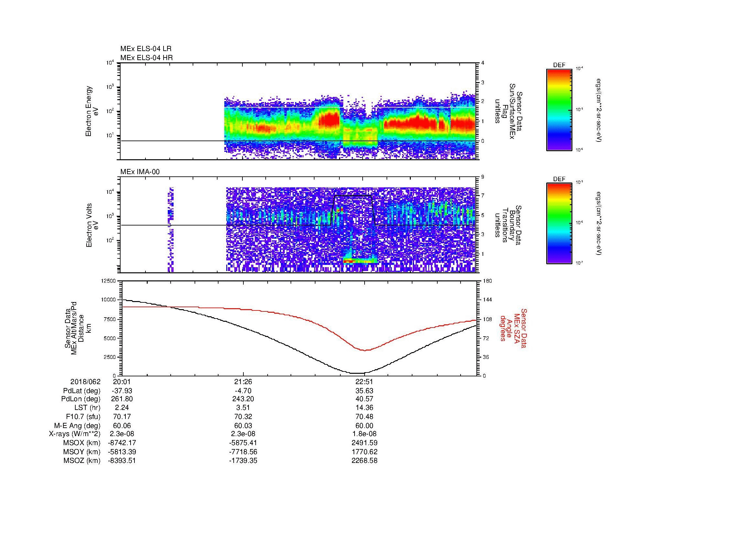The image size is (756, 534).
Task: Click the black altitude curve minimum
Action: [358, 373]
